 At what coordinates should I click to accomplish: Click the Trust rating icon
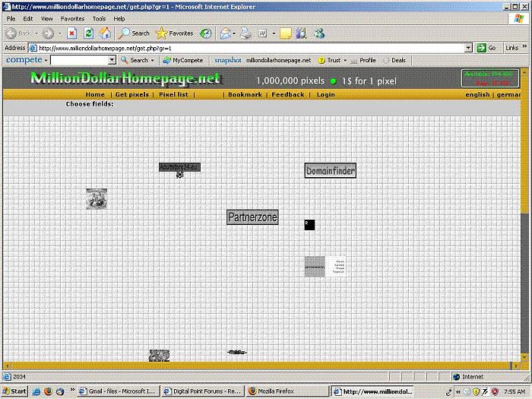click(x=321, y=60)
